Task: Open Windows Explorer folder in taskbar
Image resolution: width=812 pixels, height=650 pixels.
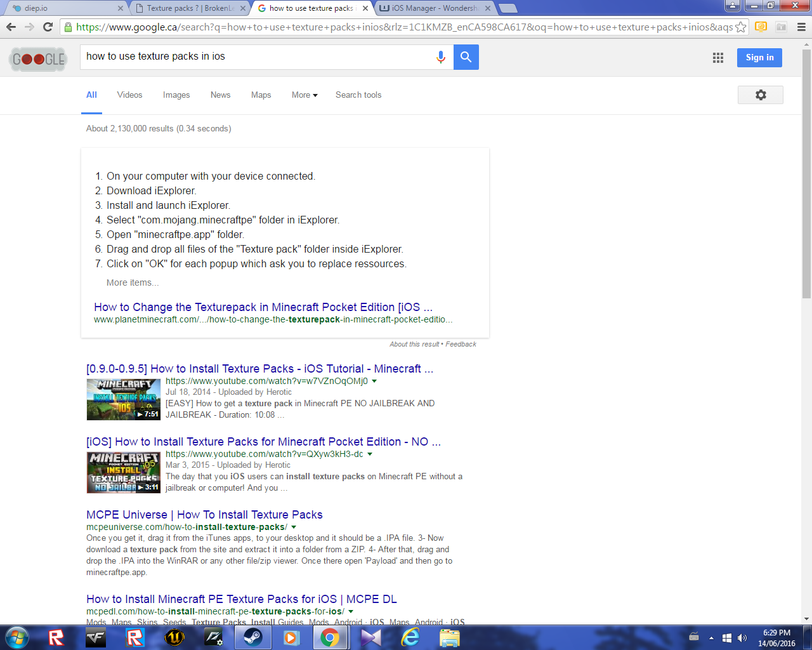Action: [x=450, y=637]
